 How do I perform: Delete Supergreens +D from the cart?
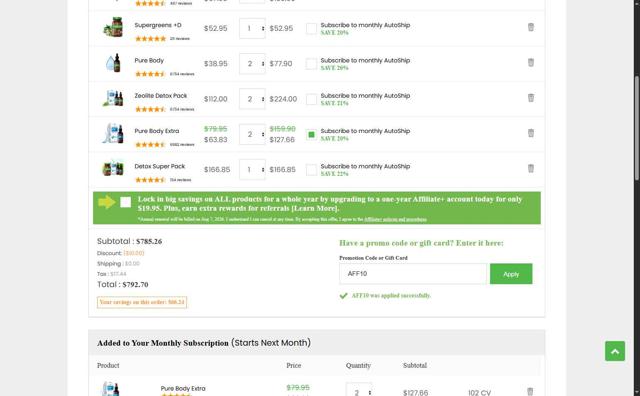tap(531, 27)
